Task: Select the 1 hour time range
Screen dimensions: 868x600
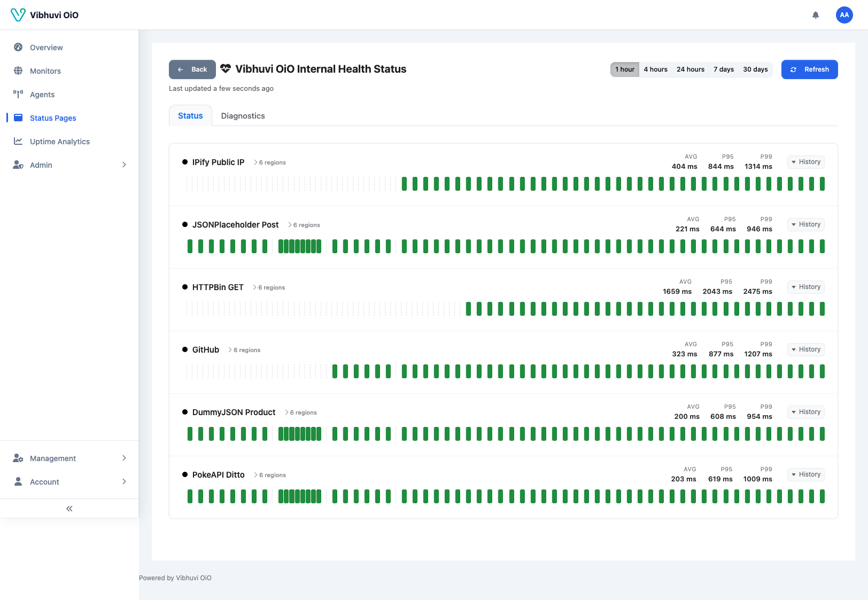Action: coord(625,69)
